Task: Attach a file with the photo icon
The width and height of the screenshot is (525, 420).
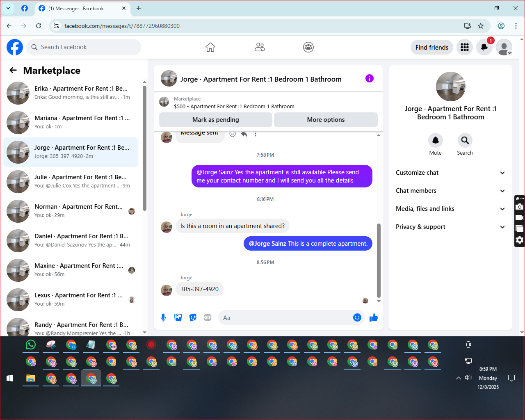Action: pyautogui.click(x=178, y=317)
